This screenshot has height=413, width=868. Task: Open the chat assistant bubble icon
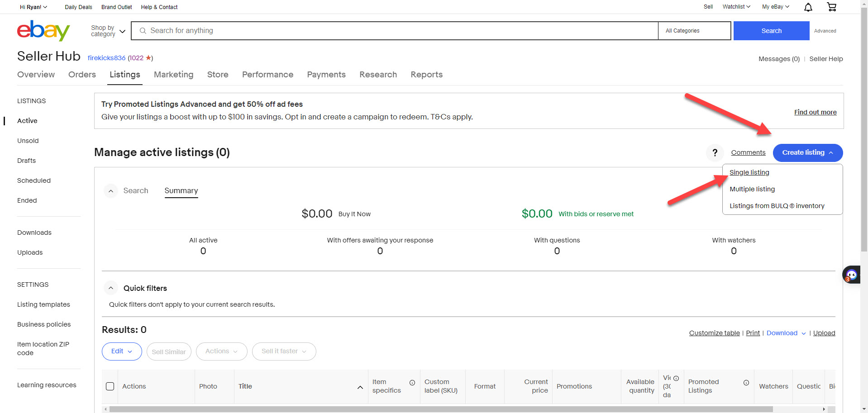pyautogui.click(x=851, y=275)
